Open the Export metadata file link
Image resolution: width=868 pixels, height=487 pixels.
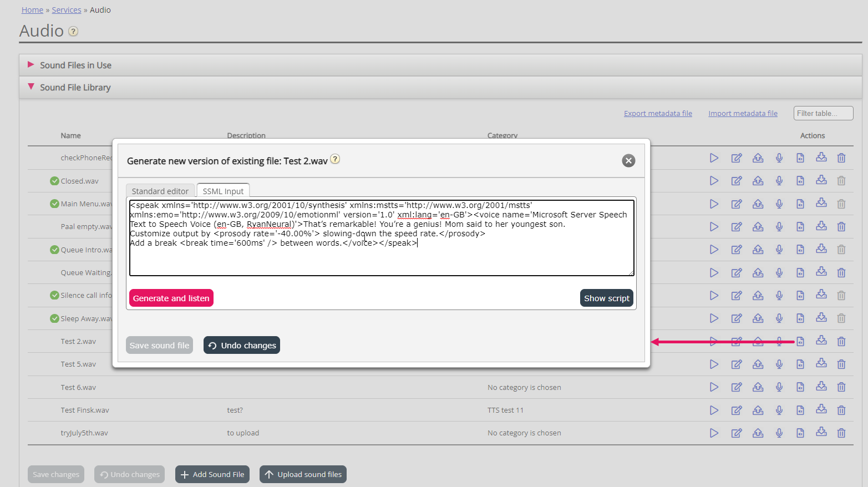658,114
